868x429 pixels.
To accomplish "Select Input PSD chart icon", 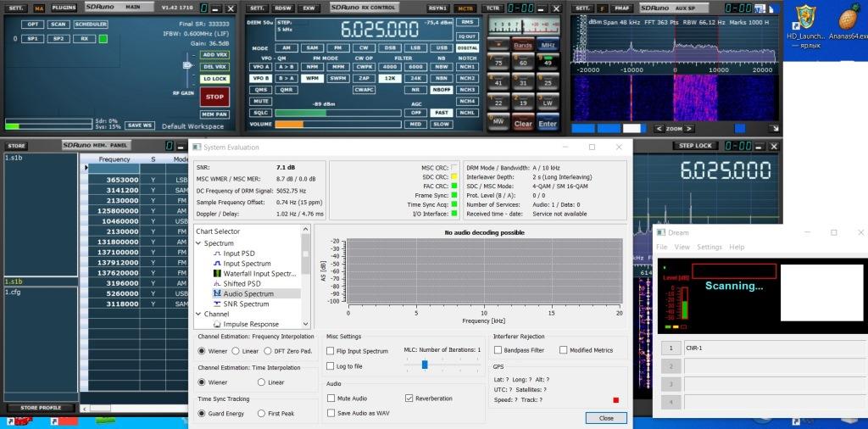I will coord(218,253).
